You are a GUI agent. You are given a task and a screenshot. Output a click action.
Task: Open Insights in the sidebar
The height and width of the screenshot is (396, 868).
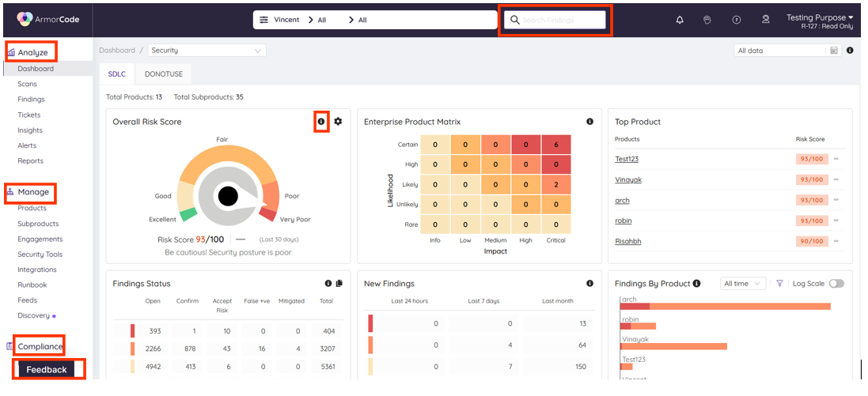pyautogui.click(x=30, y=130)
